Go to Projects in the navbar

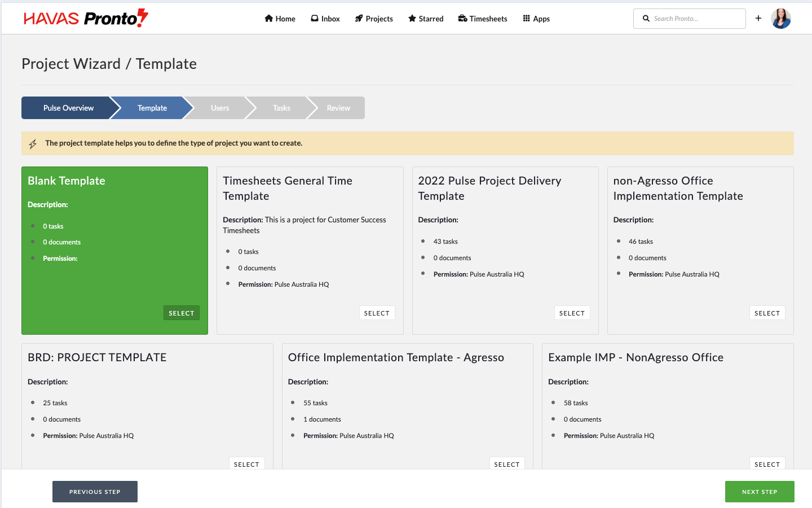pyautogui.click(x=374, y=19)
